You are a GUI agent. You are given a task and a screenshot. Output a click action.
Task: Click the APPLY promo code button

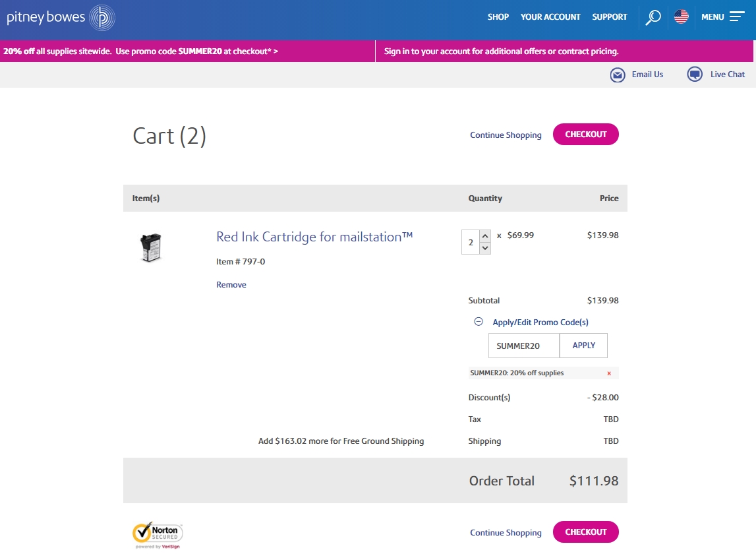pos(583,346)
